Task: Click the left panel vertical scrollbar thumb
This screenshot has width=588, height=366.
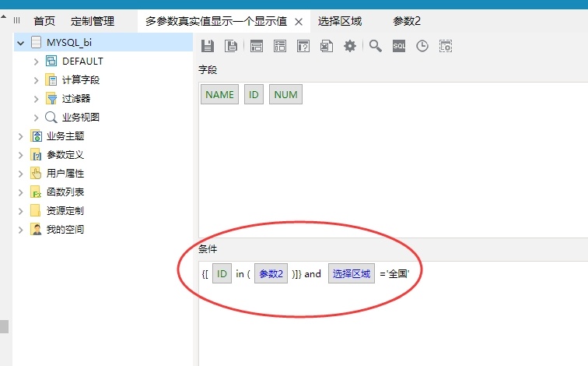Action: click(x=4, y=326)
